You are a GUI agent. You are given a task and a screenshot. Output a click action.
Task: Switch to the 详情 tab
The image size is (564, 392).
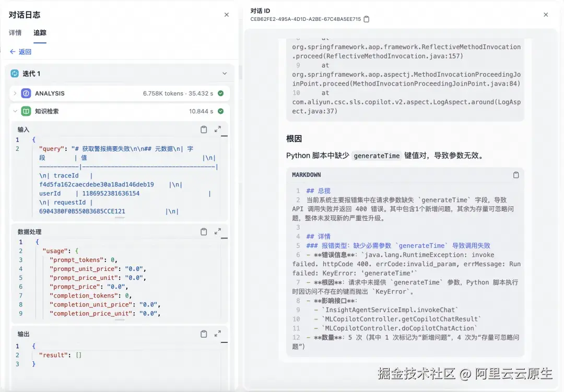pos(15,33)
